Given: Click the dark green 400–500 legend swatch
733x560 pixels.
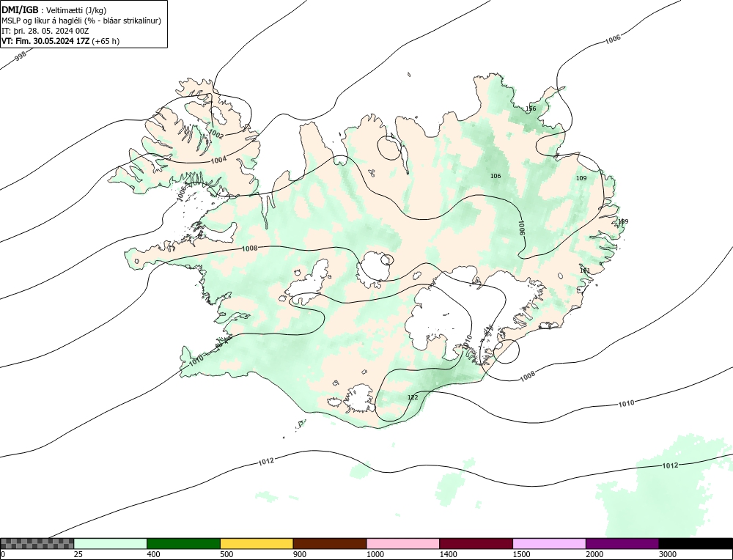Looking at the screenshot, I should click(183, 543).
